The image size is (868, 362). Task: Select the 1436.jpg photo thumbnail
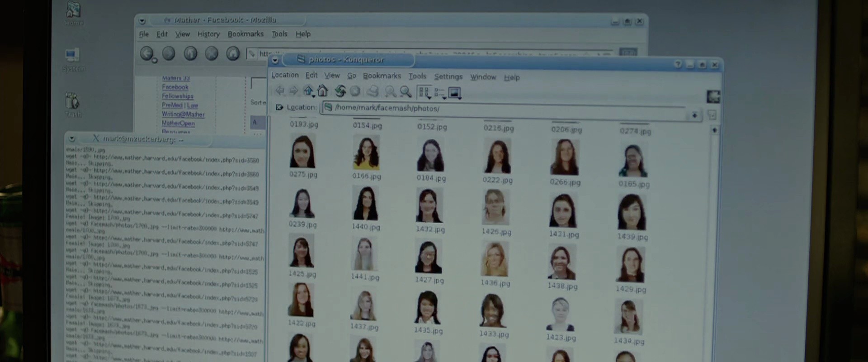point(495,259)
